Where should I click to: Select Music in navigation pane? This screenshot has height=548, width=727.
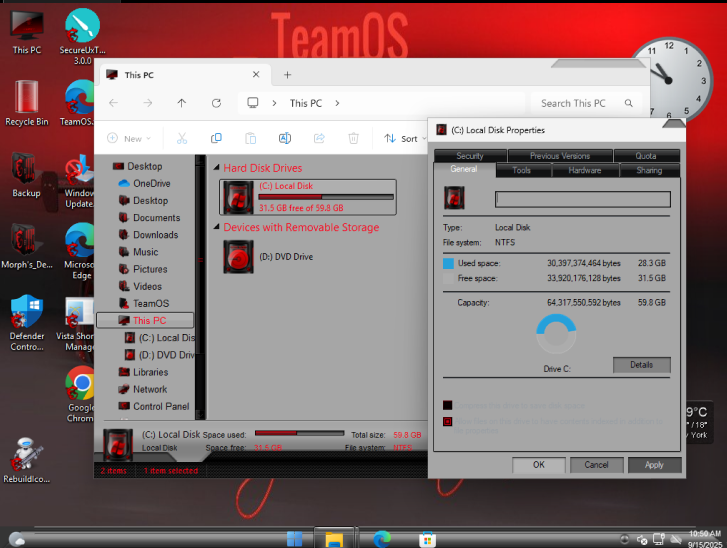(139, 252)
